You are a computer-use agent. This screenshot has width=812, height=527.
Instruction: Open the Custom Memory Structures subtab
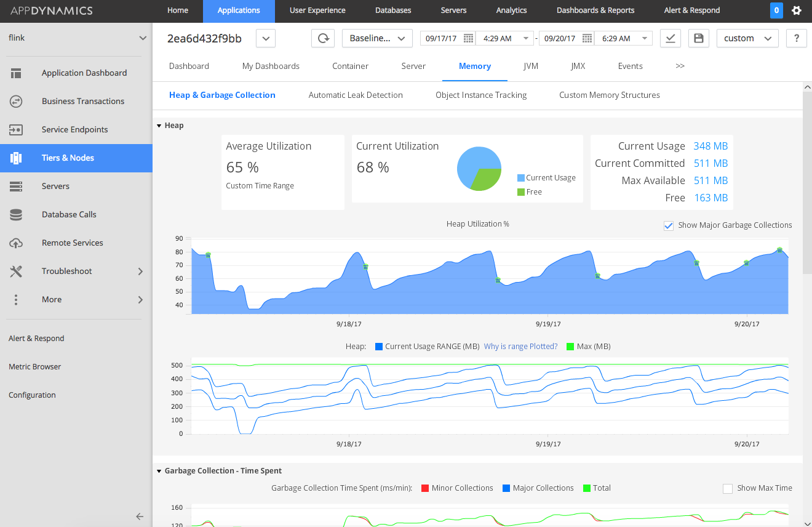(x=610, y=95)
